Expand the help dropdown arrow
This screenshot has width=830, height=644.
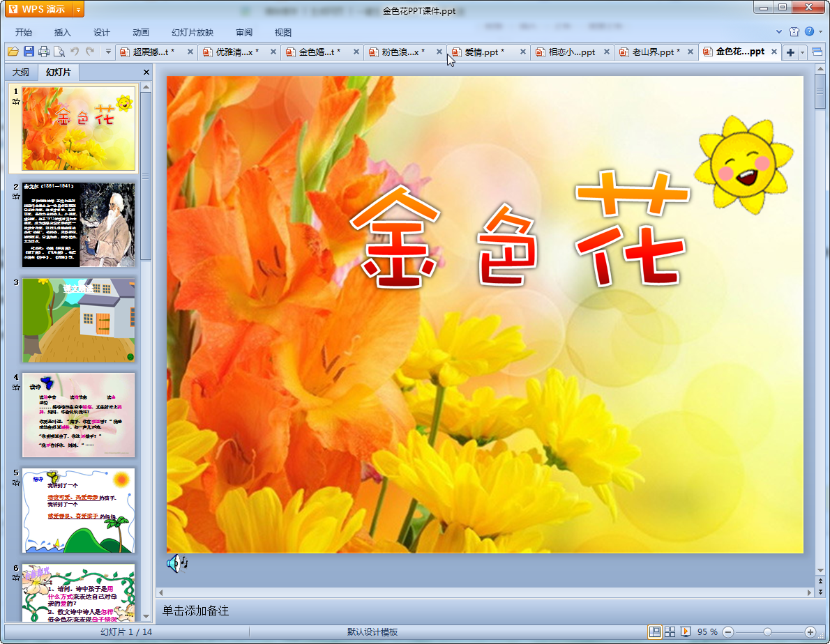[820, 32]
